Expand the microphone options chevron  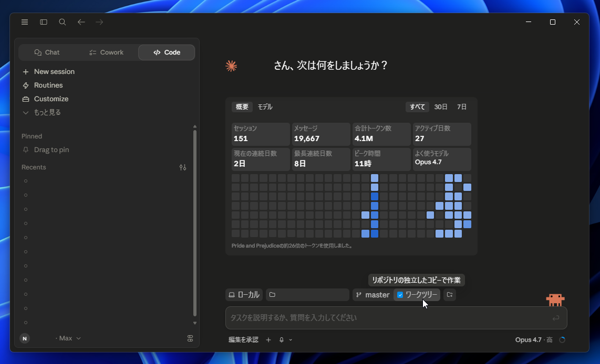point(290,340)
